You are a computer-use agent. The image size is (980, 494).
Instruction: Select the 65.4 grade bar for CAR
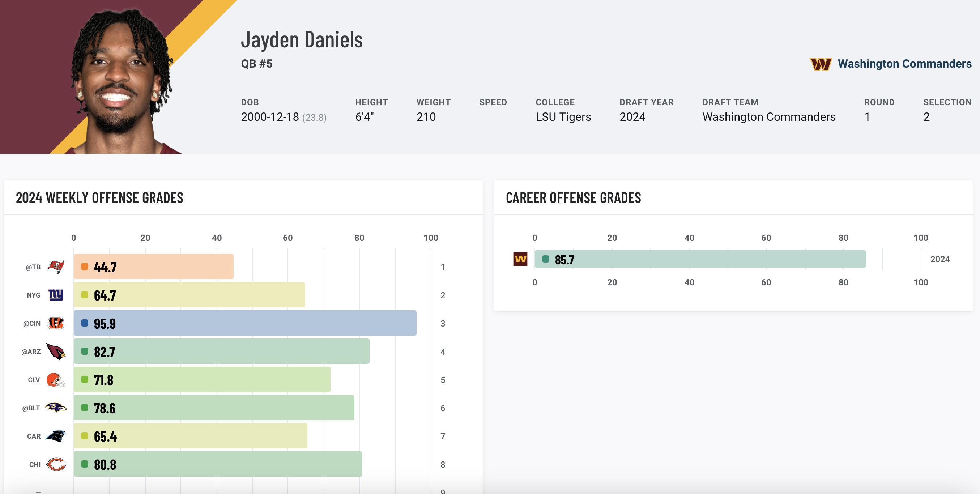tap(191, 436)
